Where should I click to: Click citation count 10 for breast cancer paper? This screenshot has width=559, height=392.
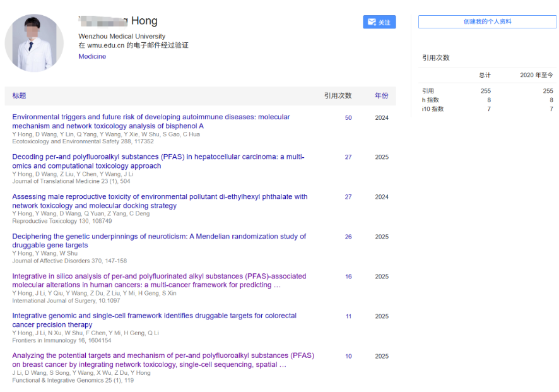pos(348,356)
